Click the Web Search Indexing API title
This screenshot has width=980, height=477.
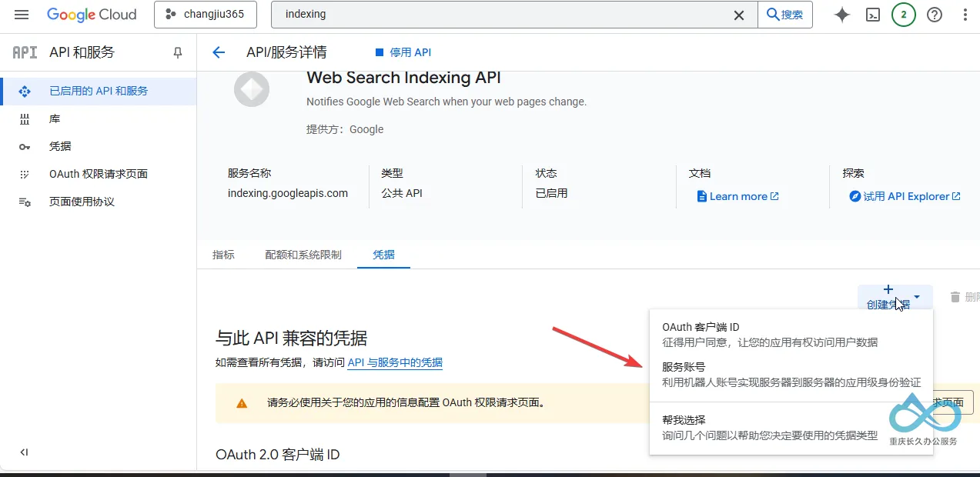pos(403,78)
